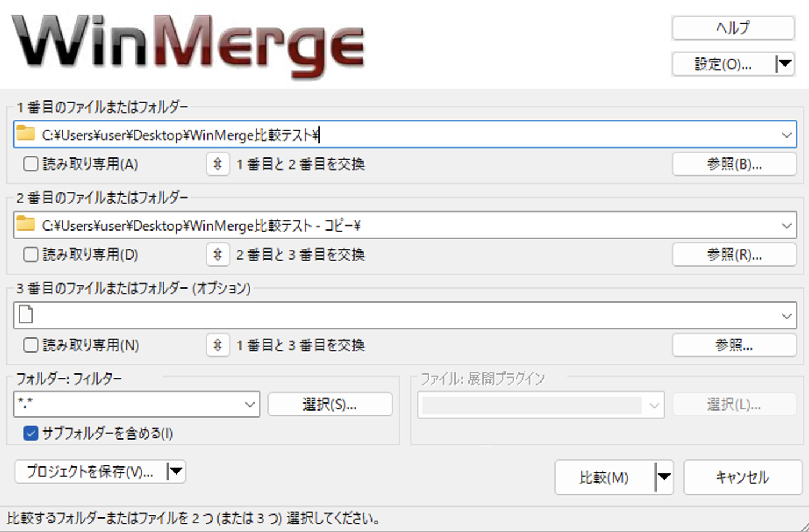Expand the プロジェクトを保存 dropdown arrow

[176, 472]
